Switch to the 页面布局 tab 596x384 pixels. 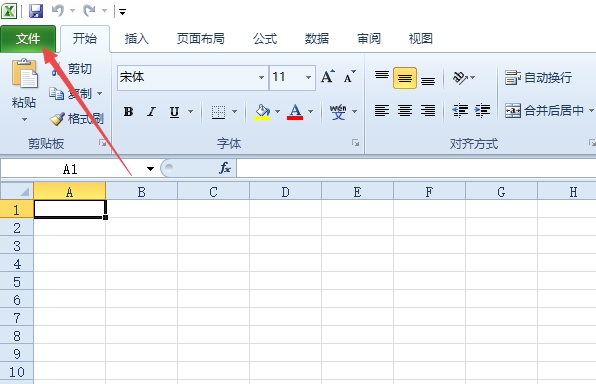[x=201, y=38]
